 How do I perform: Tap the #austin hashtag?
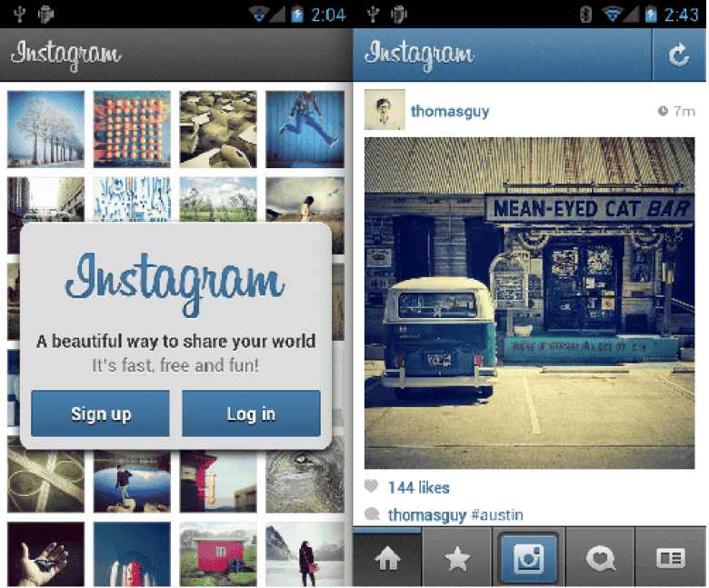497,514
